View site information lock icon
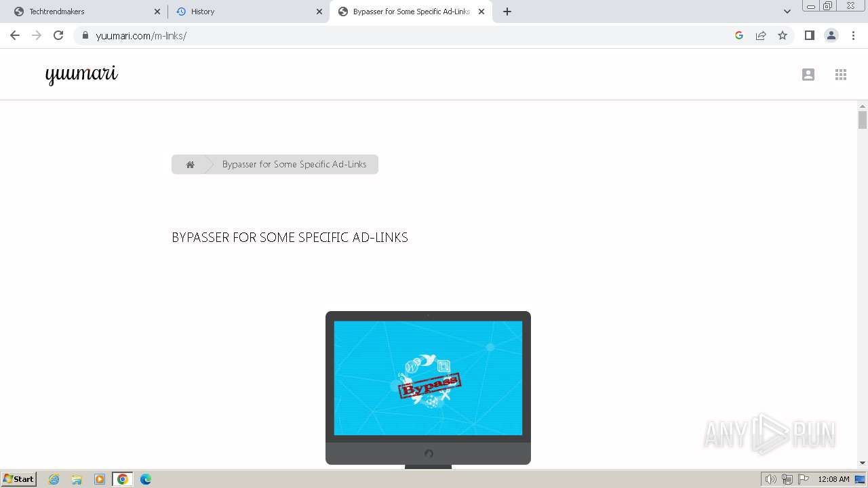 (x=85, y=35)
